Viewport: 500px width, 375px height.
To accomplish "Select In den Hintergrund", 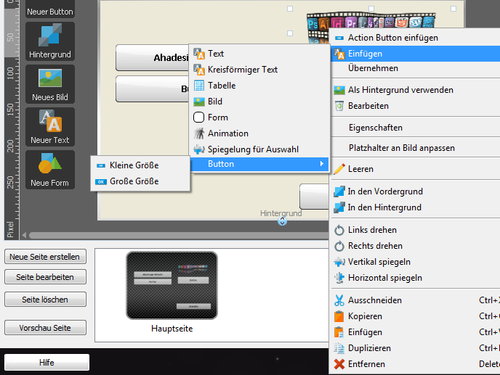I will click(x=415, y=207).
